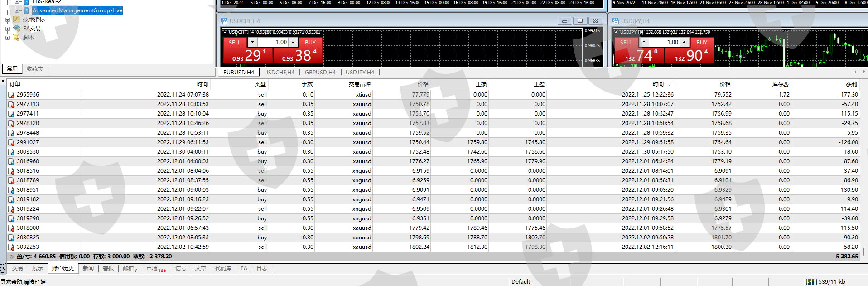Open the 新闻 news tab
This screenshot has height=286, width=868.
[x=88, y=268]
